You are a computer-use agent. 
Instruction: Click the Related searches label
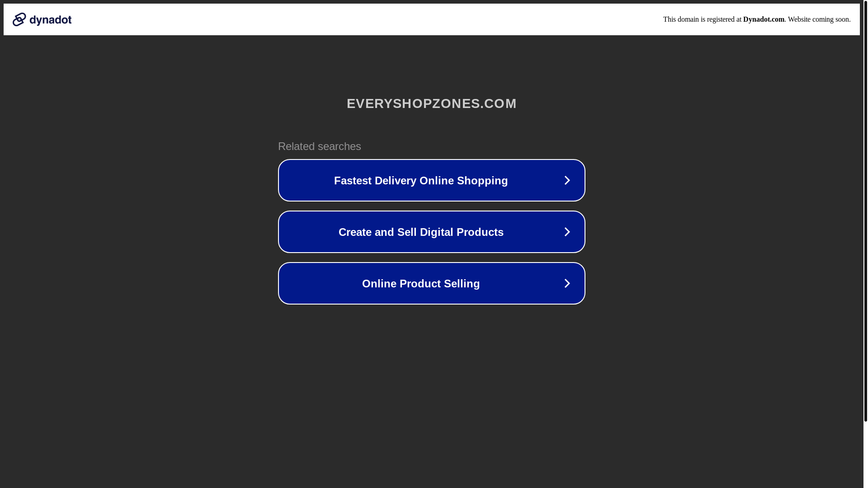tap(320, 146)
